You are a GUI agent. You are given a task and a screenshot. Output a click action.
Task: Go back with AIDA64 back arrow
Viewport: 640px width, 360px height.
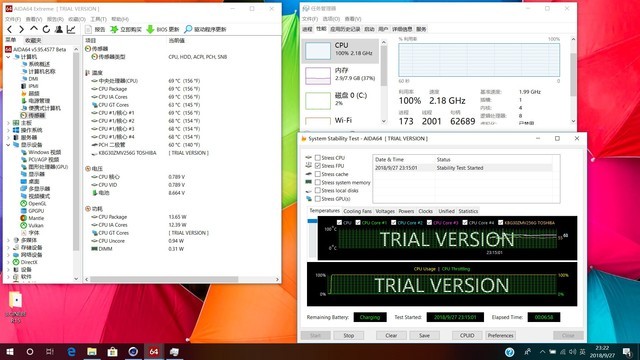pos(10,29)
